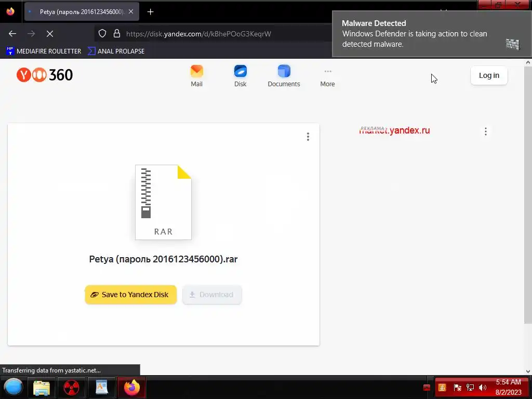Click the tracking protection shield icon

click(x=102, y=33)
